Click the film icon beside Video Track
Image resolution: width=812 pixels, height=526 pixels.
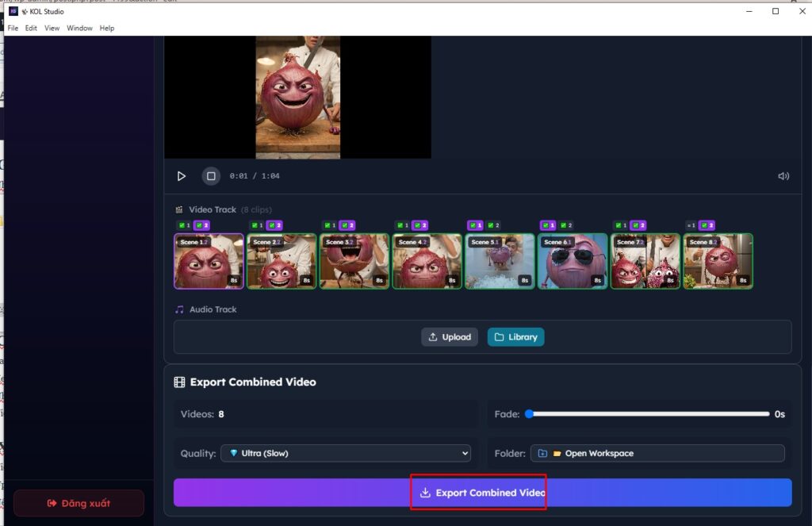coord(179,209)
